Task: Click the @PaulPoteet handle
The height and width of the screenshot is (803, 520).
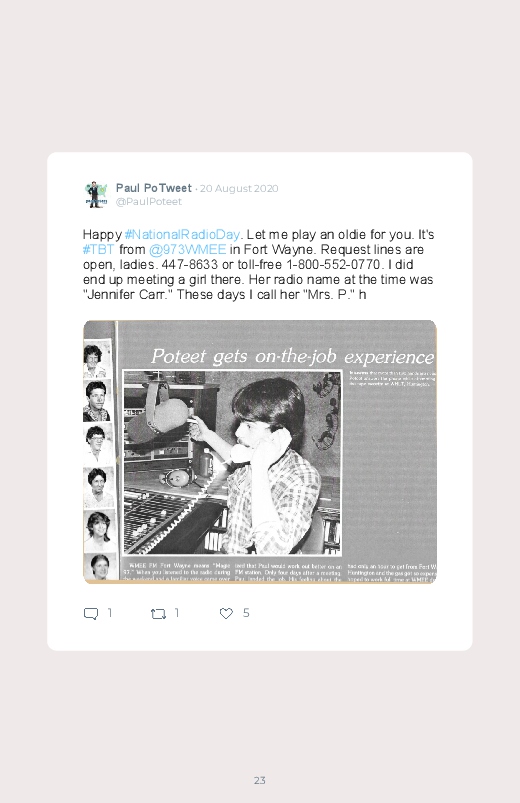Action: coord(149,202)
